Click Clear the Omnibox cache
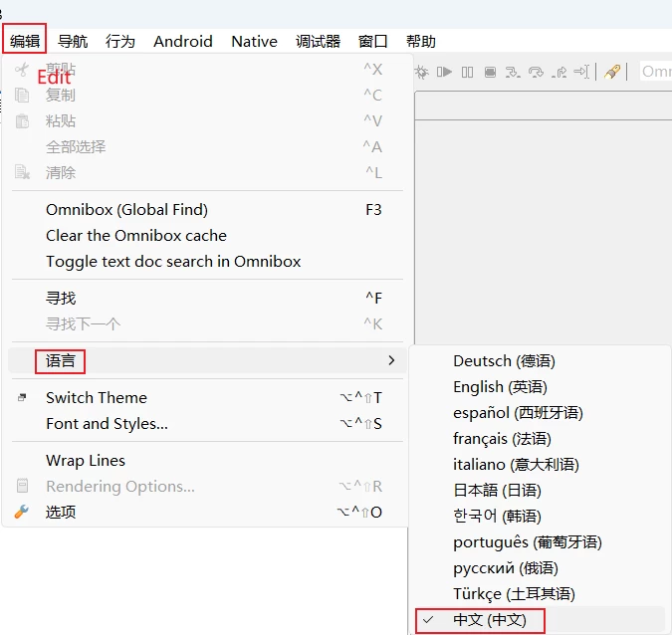 tap(136, 235)
